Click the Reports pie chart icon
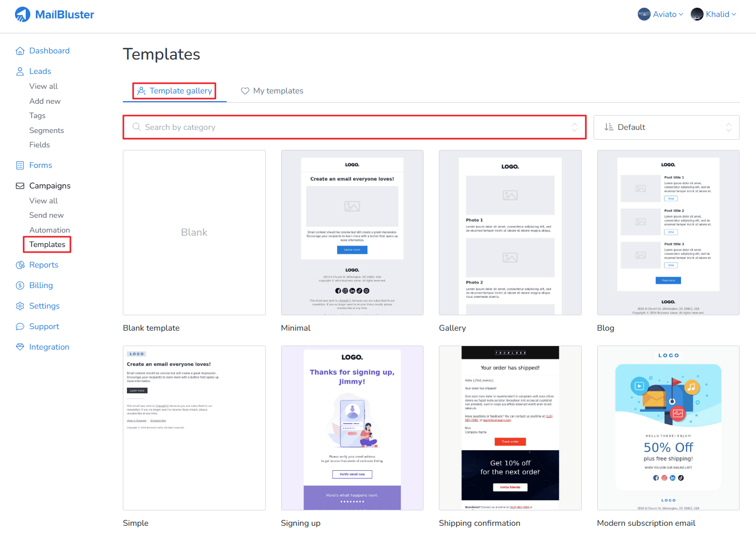The width and height of the screenshot is (756, 534). 20,265
